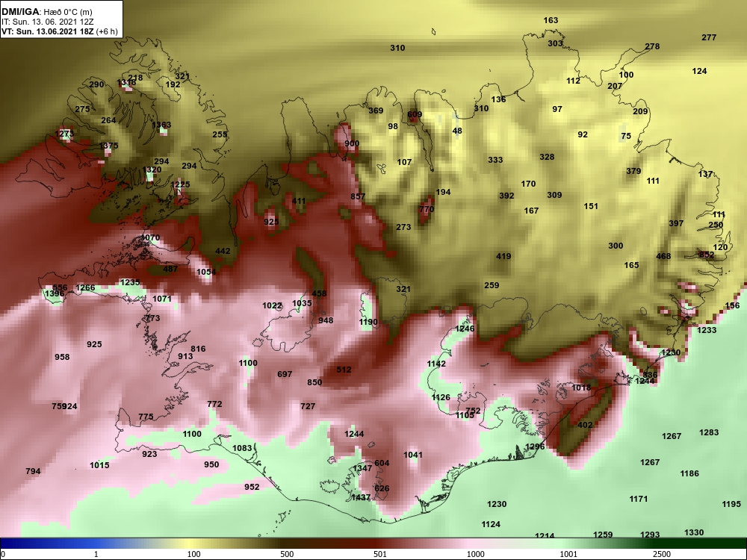Screen dimensions: 747x560
Task: Click the map value '1246'
Action: tap(465, 329)
